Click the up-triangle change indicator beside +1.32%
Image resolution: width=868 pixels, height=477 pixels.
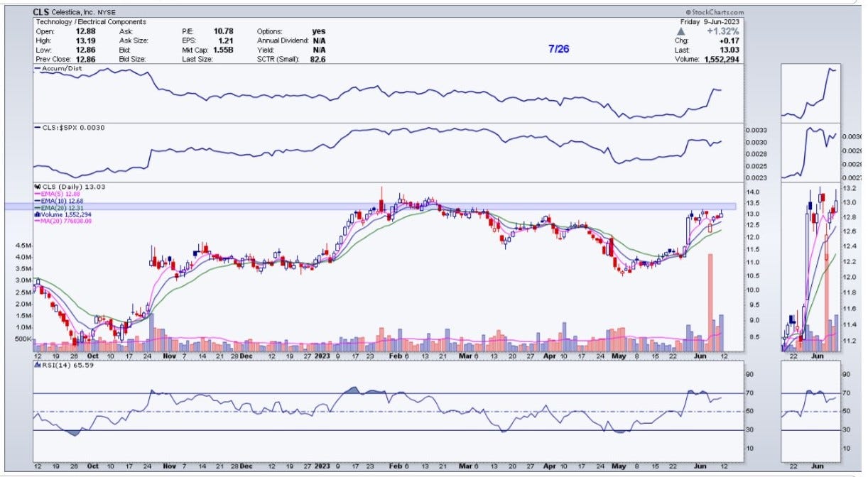(681, 31)
